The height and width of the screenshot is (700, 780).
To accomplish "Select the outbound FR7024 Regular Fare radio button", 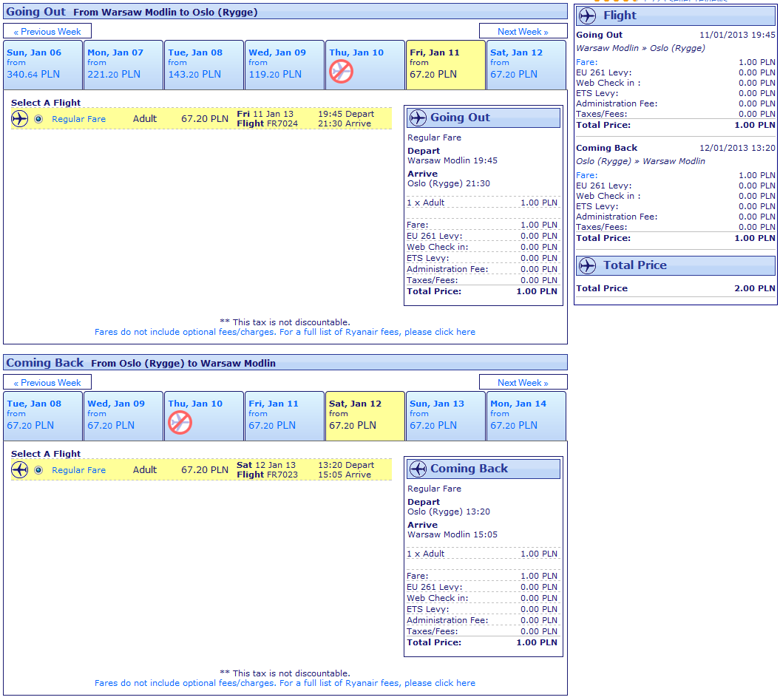I will 38,119.
